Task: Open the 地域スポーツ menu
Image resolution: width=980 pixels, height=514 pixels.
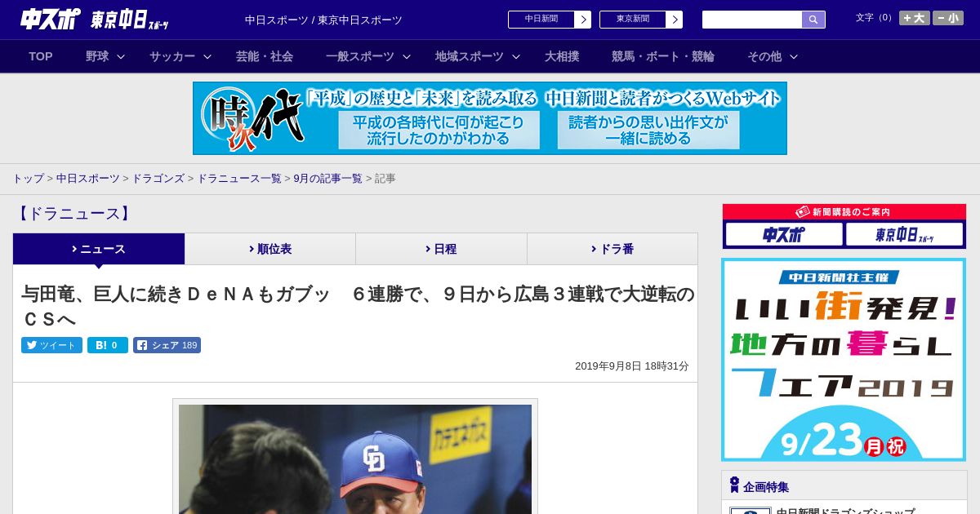Action: pyautogui.click(x=470, y=56)
